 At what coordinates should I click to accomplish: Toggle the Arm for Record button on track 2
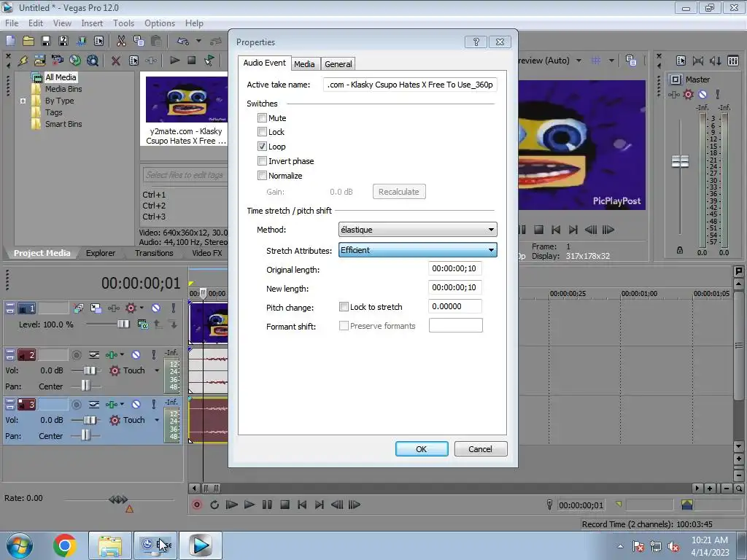coord(76,355)
